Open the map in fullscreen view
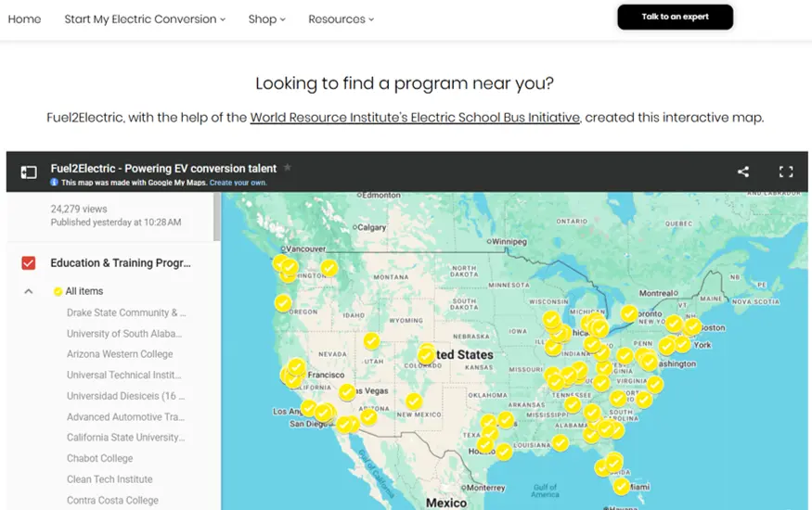Image resolution: width=812 pixels, height=510 pixels. click(x=786, y=172)
